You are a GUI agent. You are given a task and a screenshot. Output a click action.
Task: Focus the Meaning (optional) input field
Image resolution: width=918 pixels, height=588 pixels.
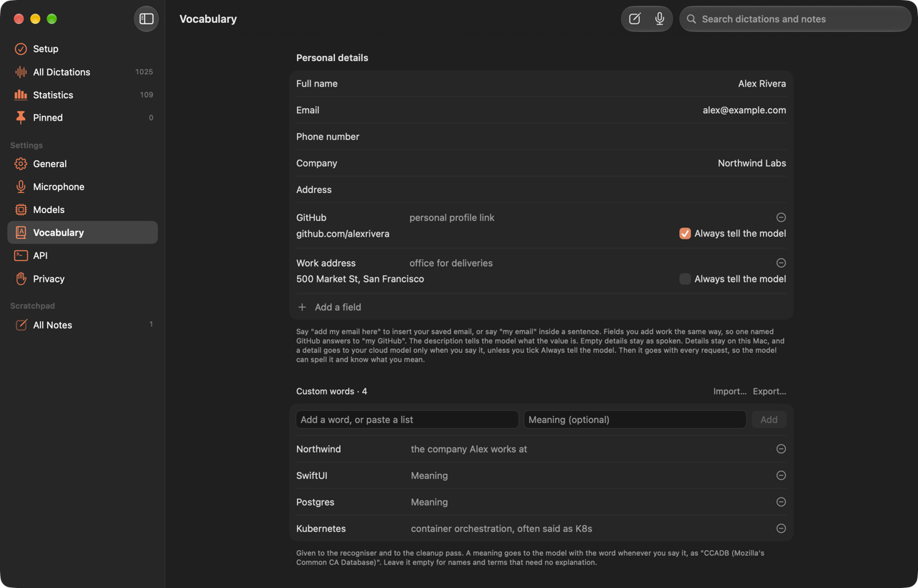tap(635, 419)
